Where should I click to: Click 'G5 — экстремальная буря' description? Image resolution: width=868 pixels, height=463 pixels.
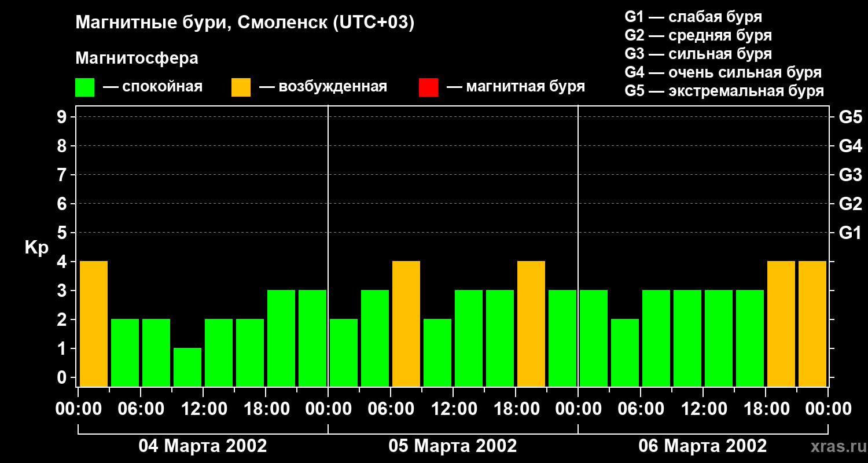click(x=724, y=91)
